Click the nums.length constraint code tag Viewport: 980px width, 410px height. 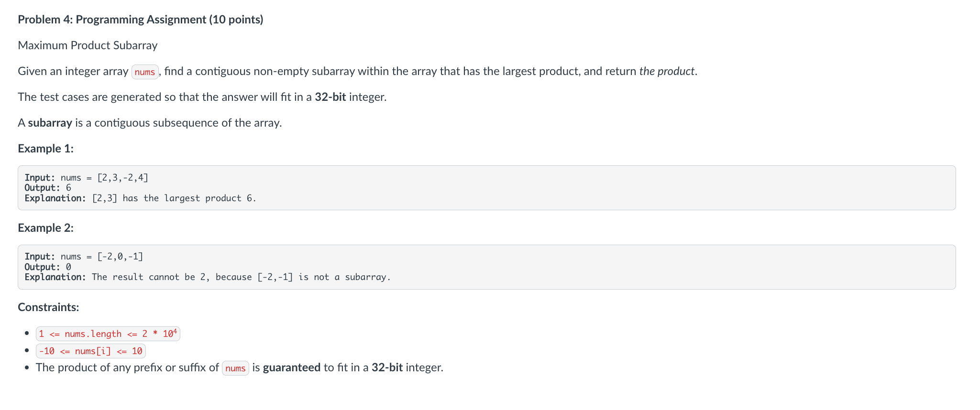(x=108, y=334)
